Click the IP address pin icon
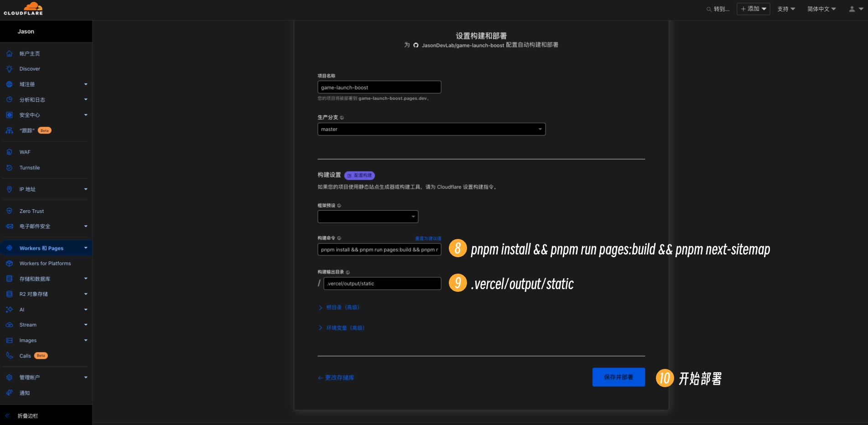Image resolution: width=868 pixels, height=425 pixels. tap(9, 189)
